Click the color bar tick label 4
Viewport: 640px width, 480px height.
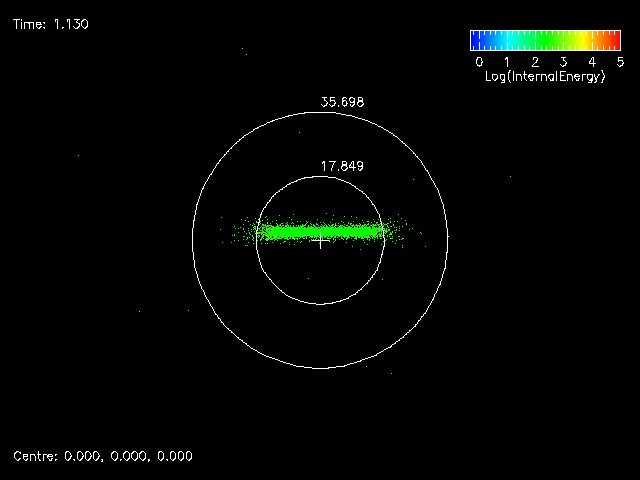pos(592,62)
